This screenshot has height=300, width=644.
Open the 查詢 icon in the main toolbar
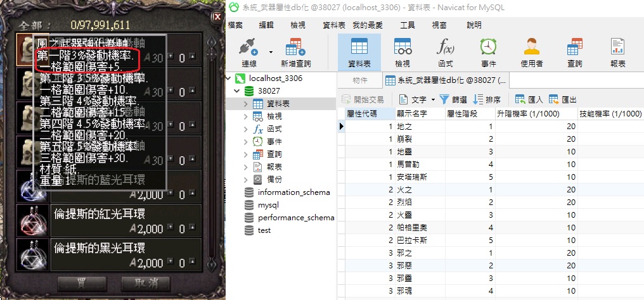tap(574, 53)
